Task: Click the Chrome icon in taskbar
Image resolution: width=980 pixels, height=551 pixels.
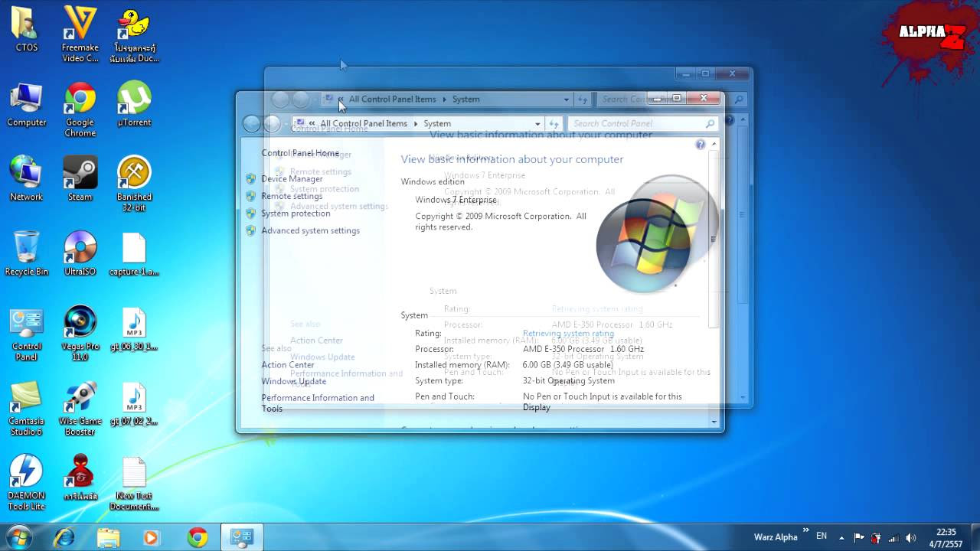Action: pos(198,537)
